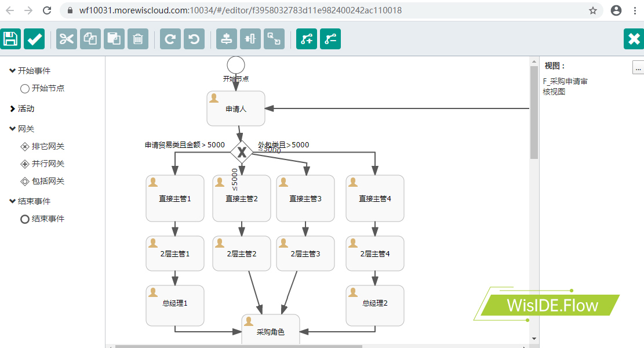Close the editor with green X button
Screen dimensions: 644x348
coord(634,39)
